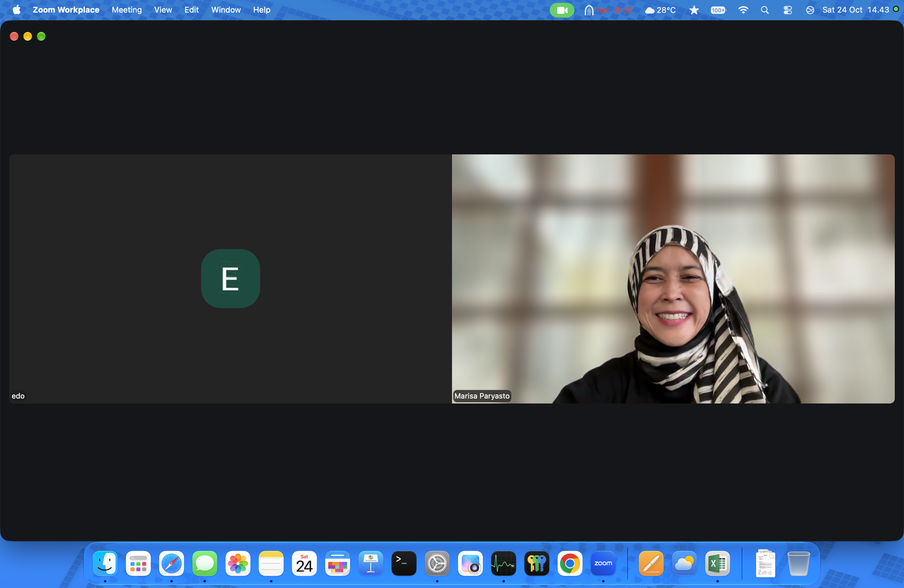Viewport: 904px width, 588px height.
Task: Open the Zoom Workplace app menu
Action: [x=66, y=10]
